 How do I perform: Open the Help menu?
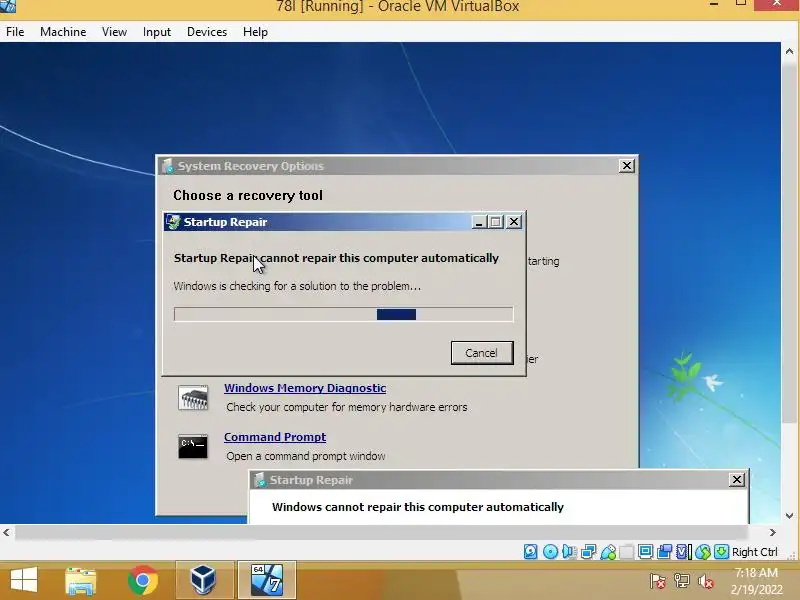pyautogui.click(x=255, y=32)
